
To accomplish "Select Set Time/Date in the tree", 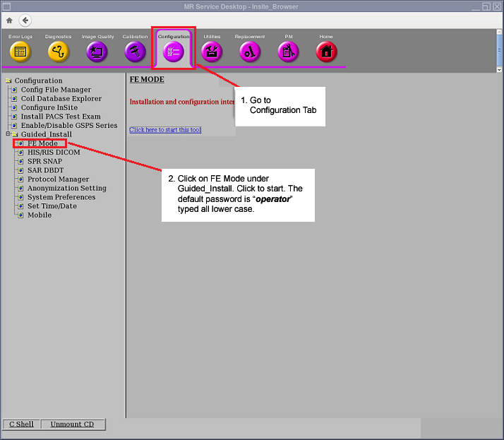I will tap(52, 206).
